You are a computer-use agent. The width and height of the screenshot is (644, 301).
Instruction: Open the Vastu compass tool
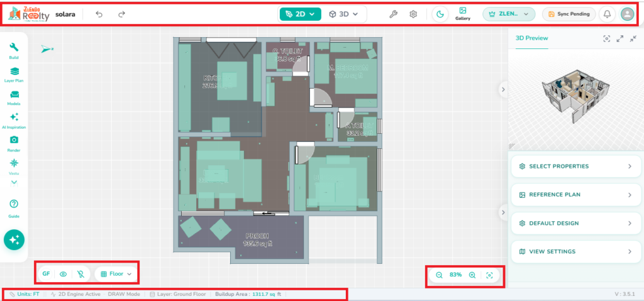pyautogui.click(x=14, y=167)
